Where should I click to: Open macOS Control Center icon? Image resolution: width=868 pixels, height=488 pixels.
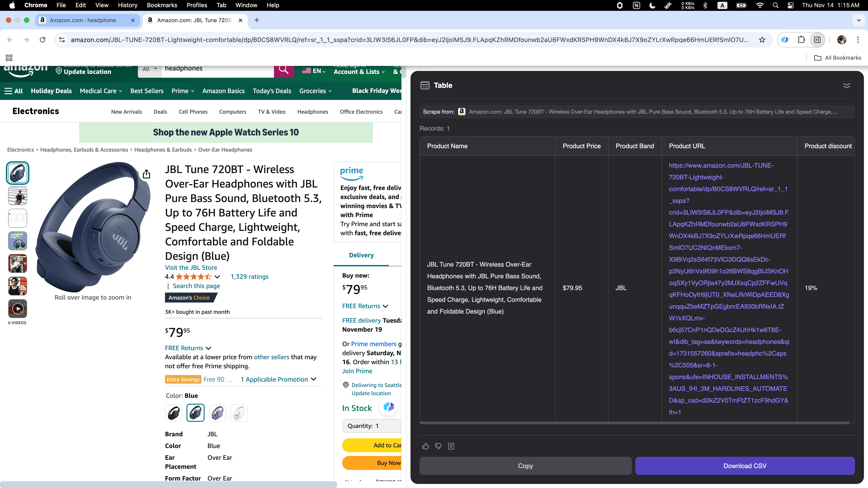pyautogui.click(x=790, y=5)
